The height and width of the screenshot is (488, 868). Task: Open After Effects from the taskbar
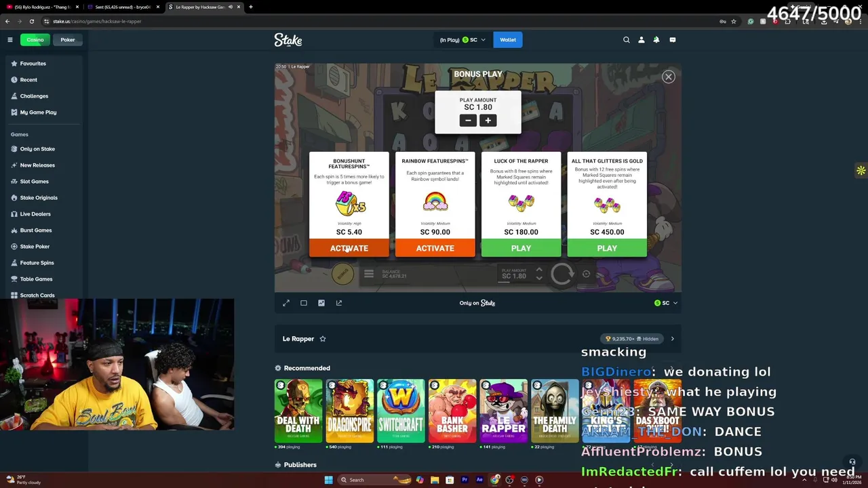tap(479, 480)
